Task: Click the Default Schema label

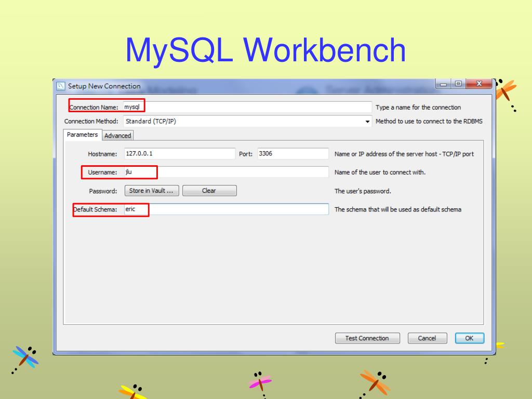Action: pyautogui.click(x=95, y=209)
